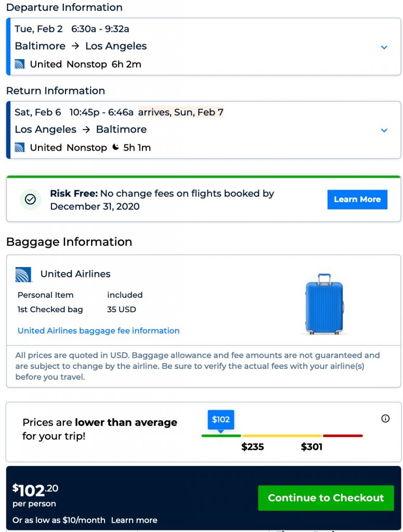Expand the Baltimore to Los Angeles departure details
The height and width of the screenshot is (532, 403).
coord(384,47)
